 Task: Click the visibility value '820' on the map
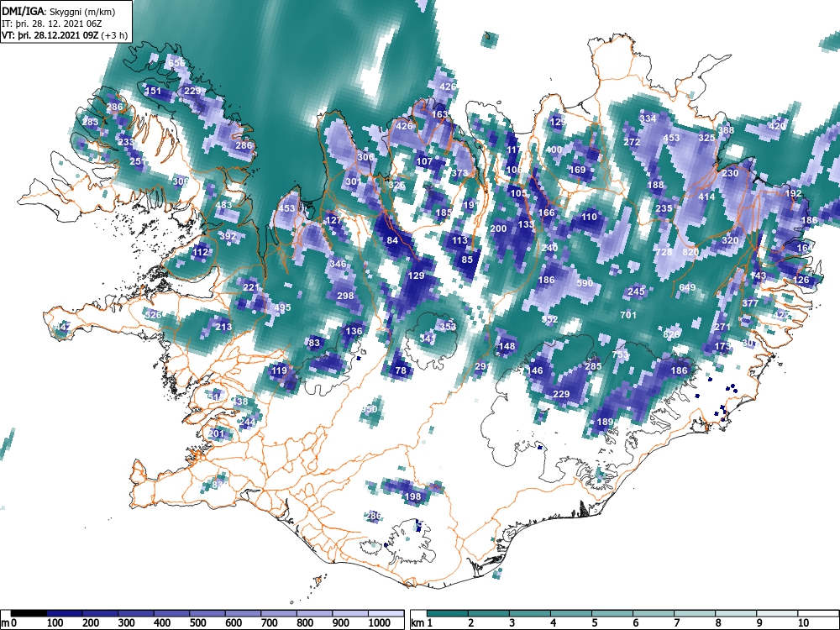[690, 252]
